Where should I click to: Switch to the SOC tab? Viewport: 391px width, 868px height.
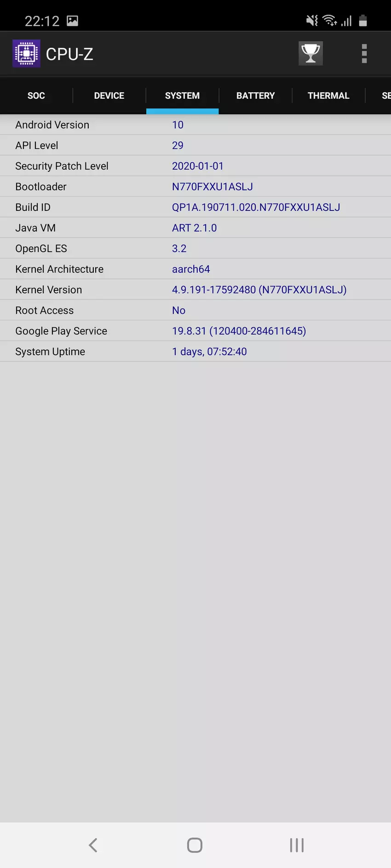[36, 96]
